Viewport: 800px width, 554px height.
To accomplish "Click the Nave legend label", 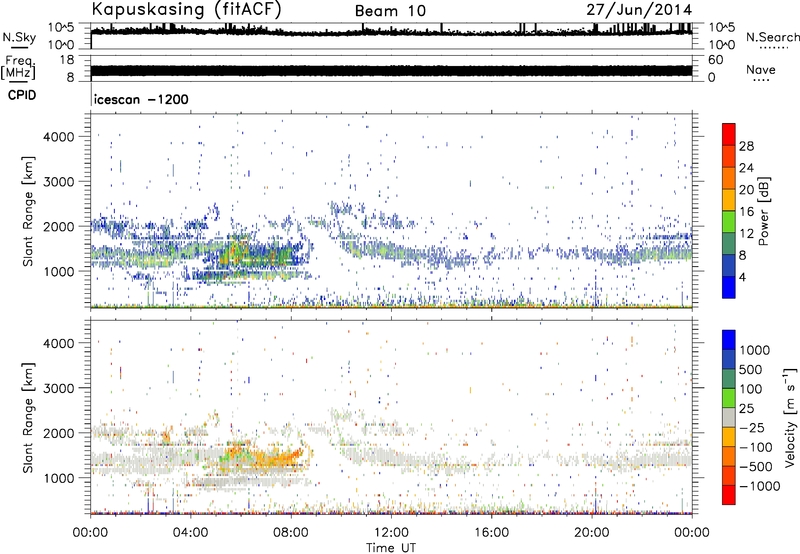I will click(761, 69).
